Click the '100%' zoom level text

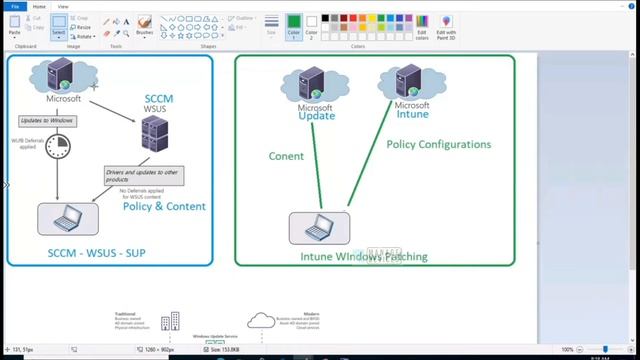pyautogui.click(x=567, y=349)
